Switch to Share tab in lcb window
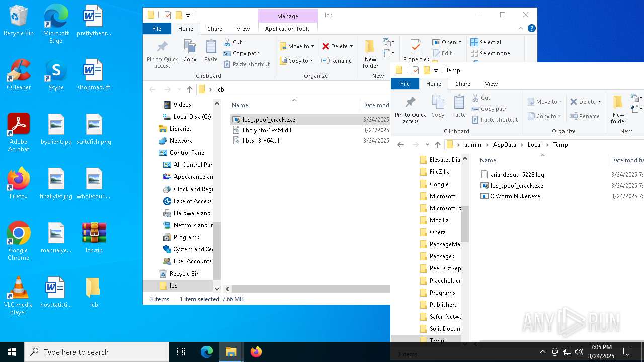This screenshot has height=362, width=644. [215, 29]
